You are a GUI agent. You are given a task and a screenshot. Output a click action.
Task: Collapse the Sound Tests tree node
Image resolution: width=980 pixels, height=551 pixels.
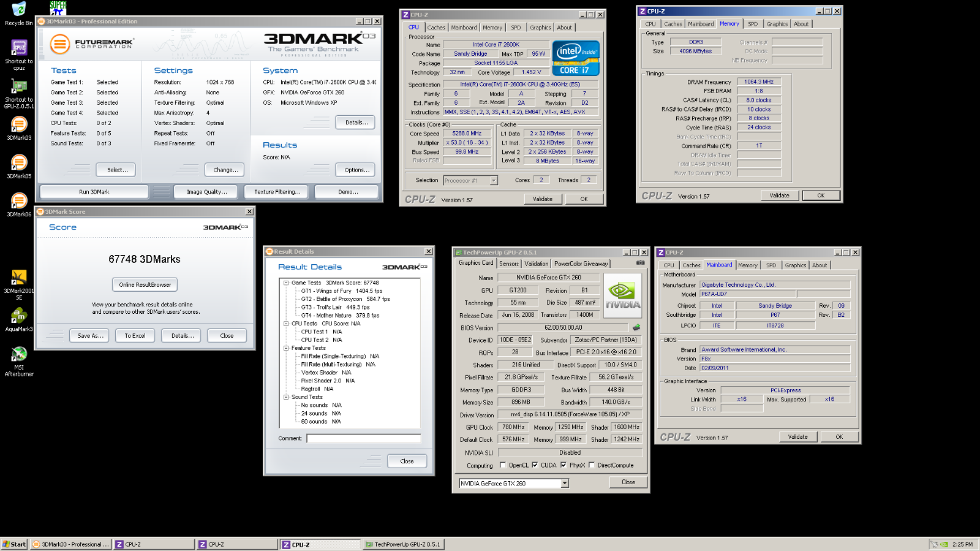(x=286, y=397)
